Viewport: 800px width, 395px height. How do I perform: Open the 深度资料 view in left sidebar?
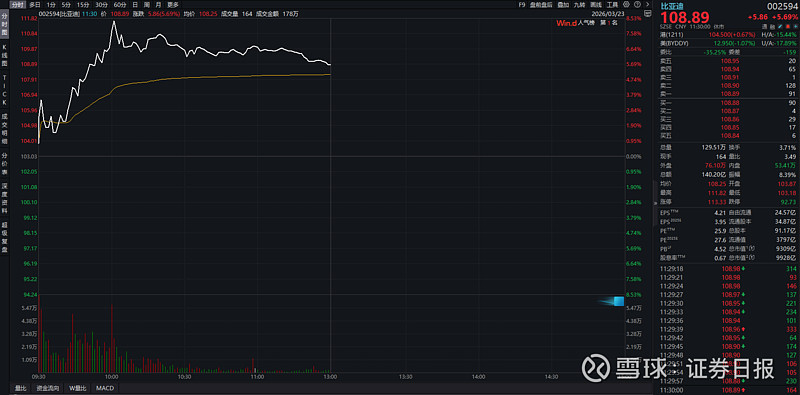[x=5, y=199]
